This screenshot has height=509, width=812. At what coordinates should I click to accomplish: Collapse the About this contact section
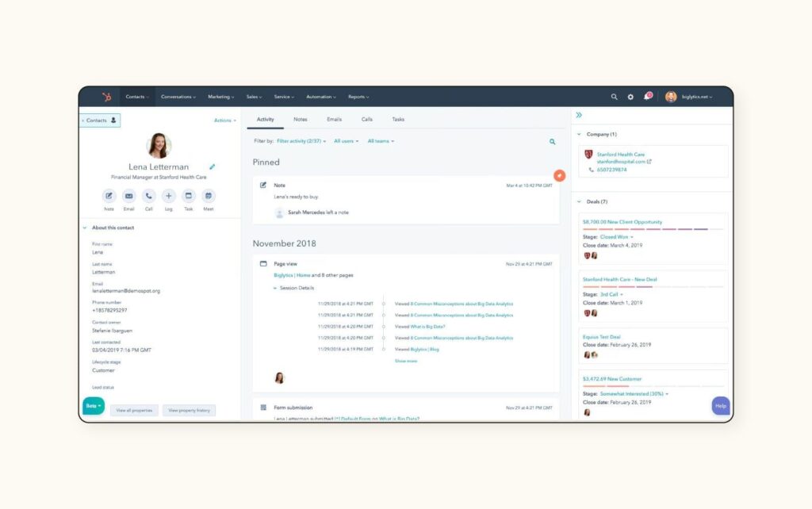pos(86,228)
